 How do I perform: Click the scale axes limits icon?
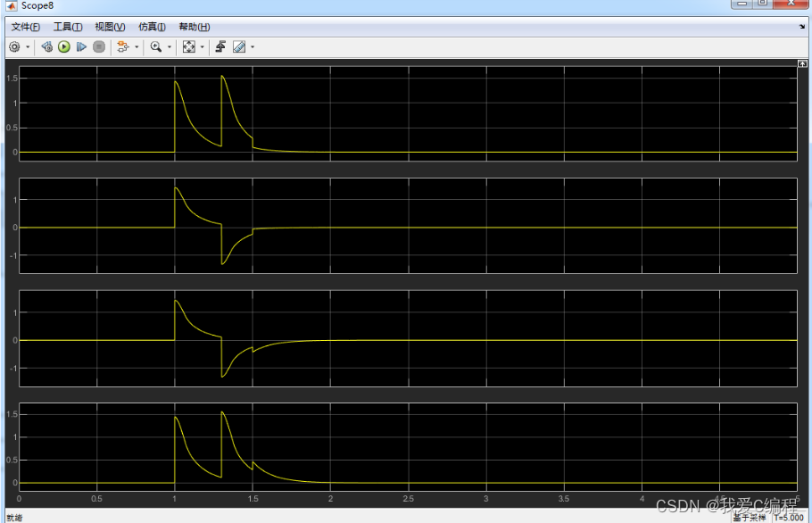click(x=188, y=46)
